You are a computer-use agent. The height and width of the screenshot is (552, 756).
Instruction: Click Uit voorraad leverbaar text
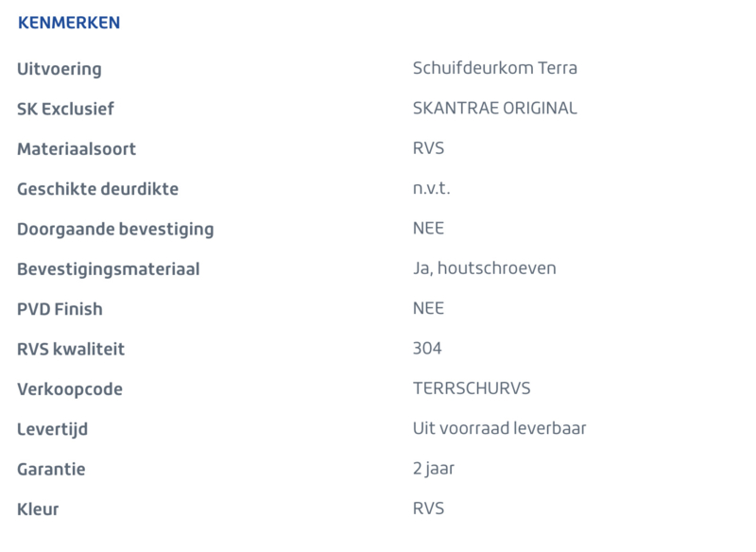[500, 428]
